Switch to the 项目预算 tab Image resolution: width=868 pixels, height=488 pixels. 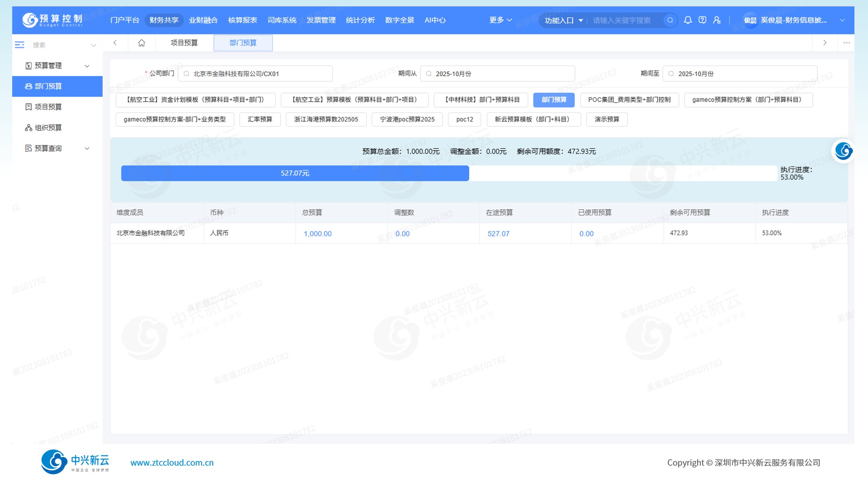pos(184,43)
